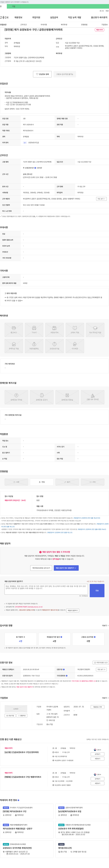Click info icon next to 구인인증번호
The image size is (109, 868).
pos(67,676)
